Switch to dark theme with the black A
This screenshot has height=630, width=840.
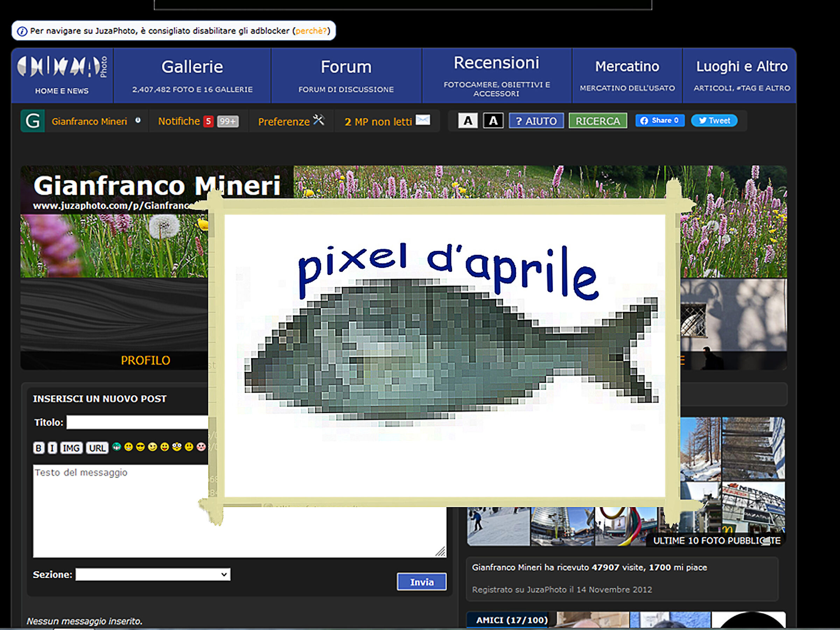pos(492,120)
